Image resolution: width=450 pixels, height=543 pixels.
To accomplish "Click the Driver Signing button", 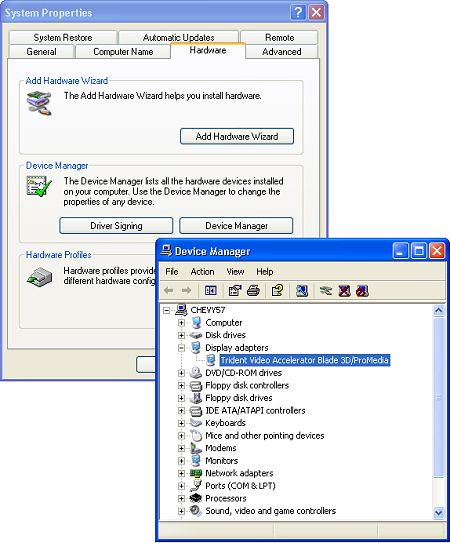I will coord(116,225).
